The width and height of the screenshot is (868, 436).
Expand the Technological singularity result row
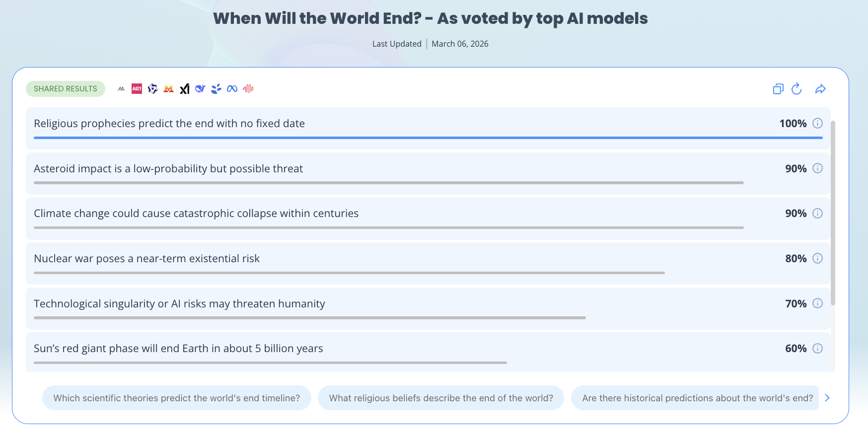click(428, 308)
